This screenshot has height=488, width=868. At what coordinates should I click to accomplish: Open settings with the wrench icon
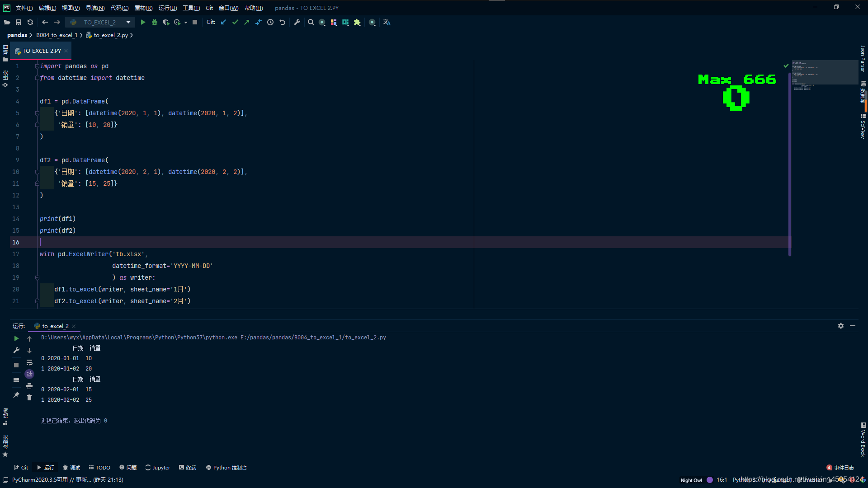click(297, 22)
